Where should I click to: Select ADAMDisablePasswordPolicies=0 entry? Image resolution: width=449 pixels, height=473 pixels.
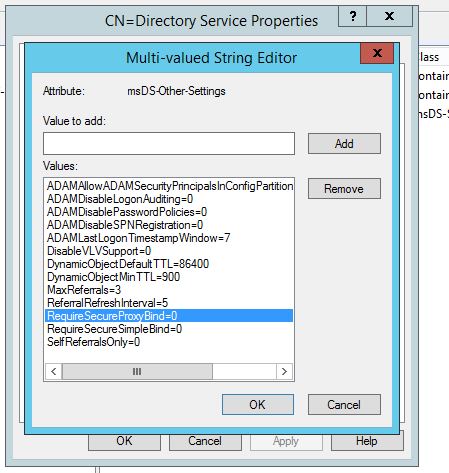click(169, 212)
